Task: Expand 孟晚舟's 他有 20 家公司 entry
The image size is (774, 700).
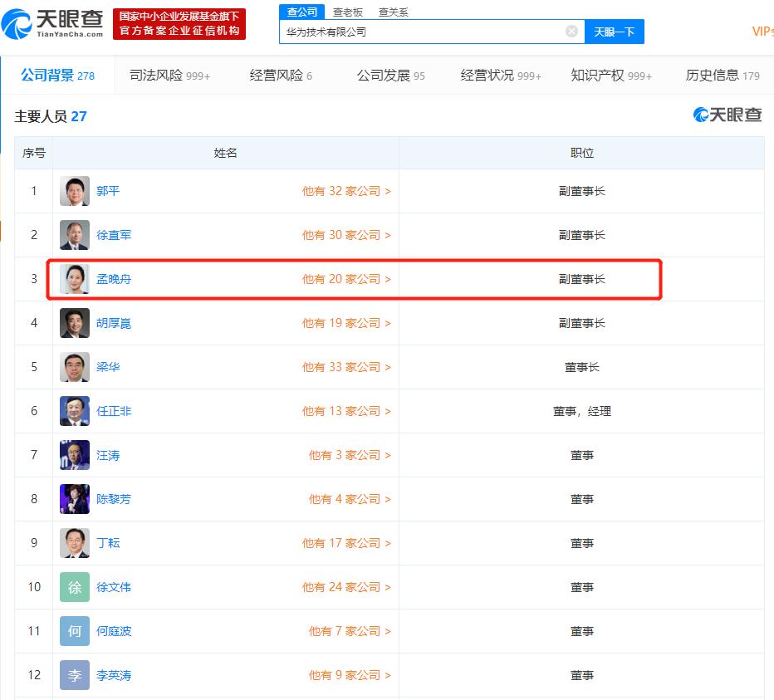Action: pyautogui.click(x=346, y=279)
